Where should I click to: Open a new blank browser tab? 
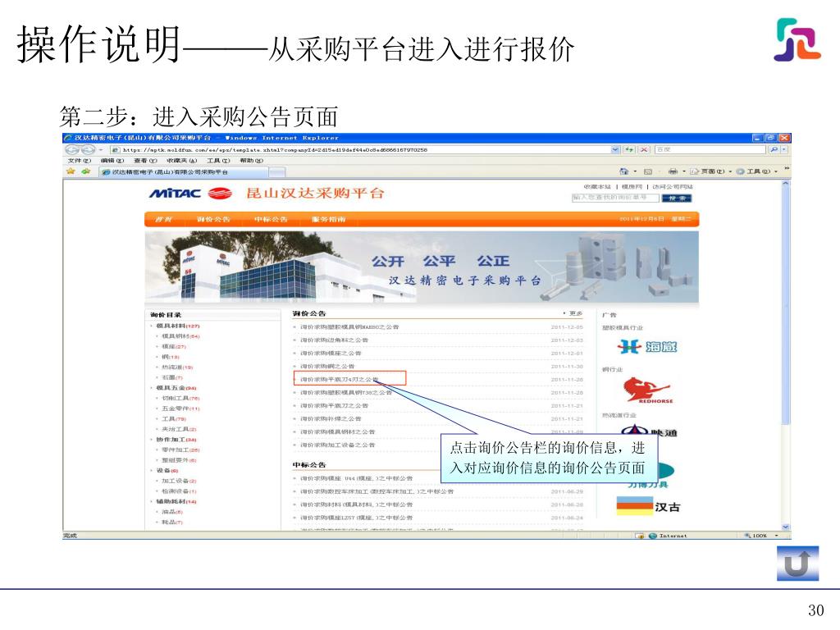pos(276,172)
